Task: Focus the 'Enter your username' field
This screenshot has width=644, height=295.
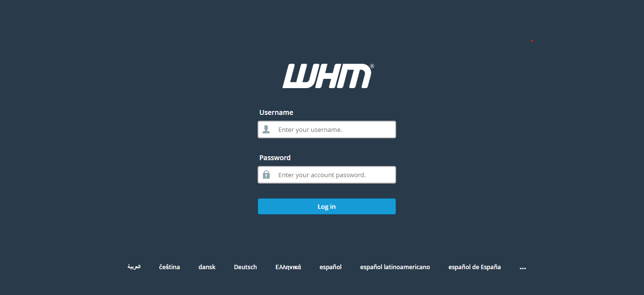Action: pos(327,129)
